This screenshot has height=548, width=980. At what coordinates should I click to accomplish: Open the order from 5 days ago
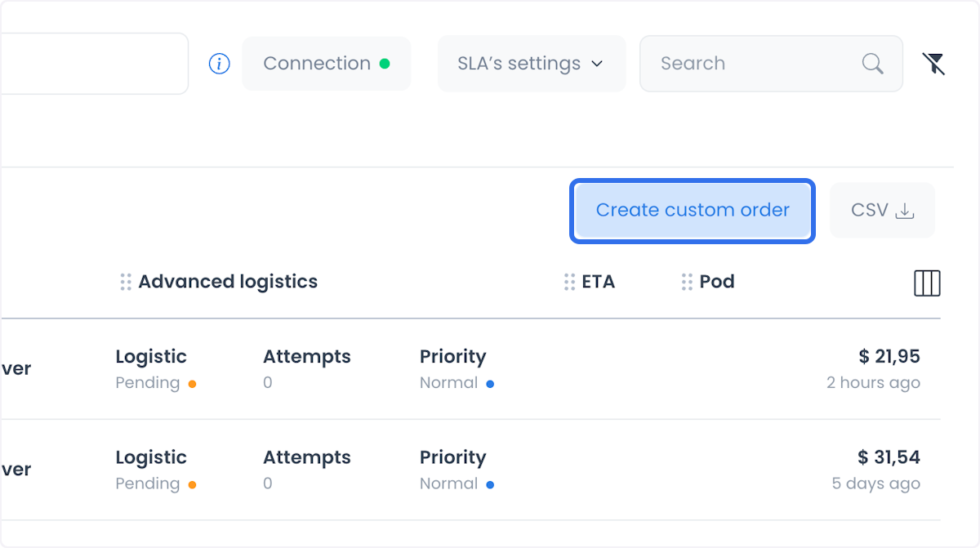(875, 483)
